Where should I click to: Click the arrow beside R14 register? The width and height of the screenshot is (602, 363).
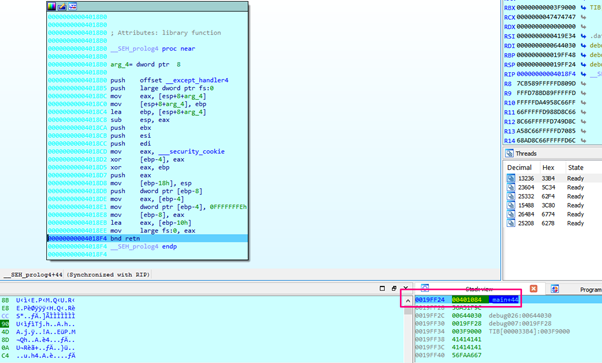(584, 141)
